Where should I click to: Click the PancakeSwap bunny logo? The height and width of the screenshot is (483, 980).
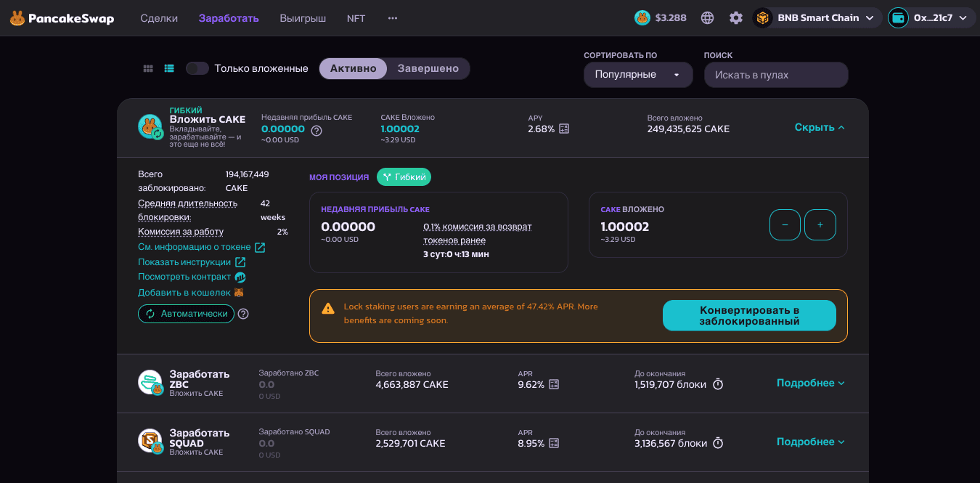(x=17, y=18)
